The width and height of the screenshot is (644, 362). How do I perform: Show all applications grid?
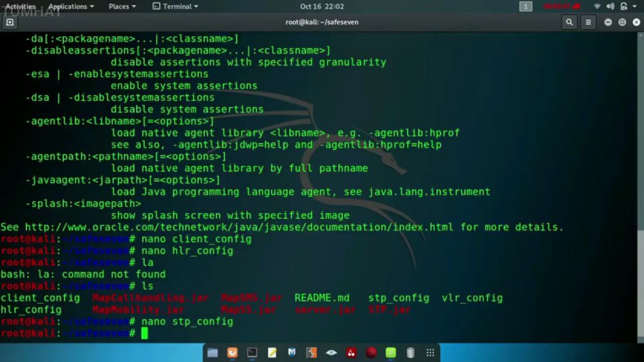[430, 352]
